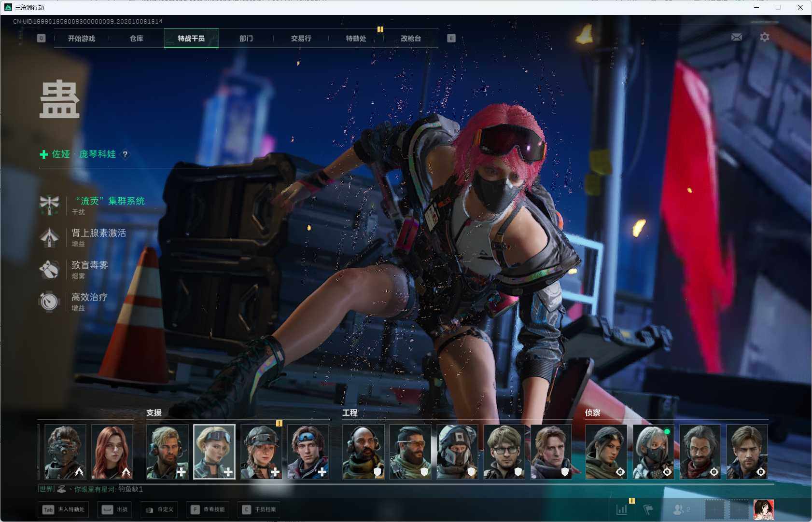Open the 改枪台 tab
Screen dimensions: 812x522
tap(411, 38)
